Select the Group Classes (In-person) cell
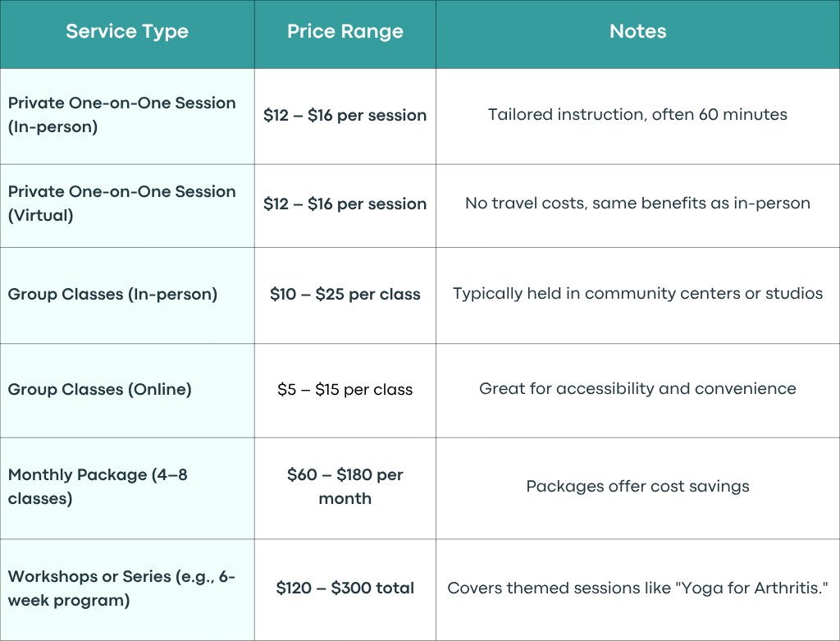840x641 pixels. 127,295
